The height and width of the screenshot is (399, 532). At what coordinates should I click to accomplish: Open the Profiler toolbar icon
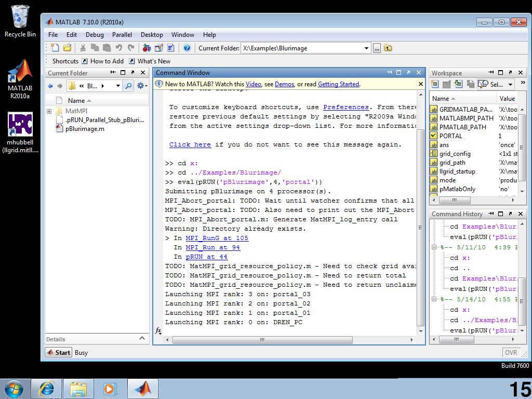tap(170, 48)
